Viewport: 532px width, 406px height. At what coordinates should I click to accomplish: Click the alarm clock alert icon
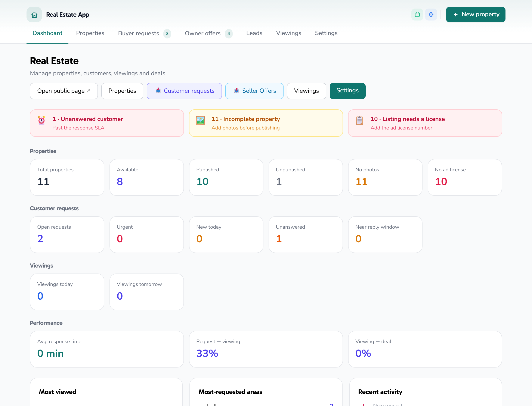41,120
